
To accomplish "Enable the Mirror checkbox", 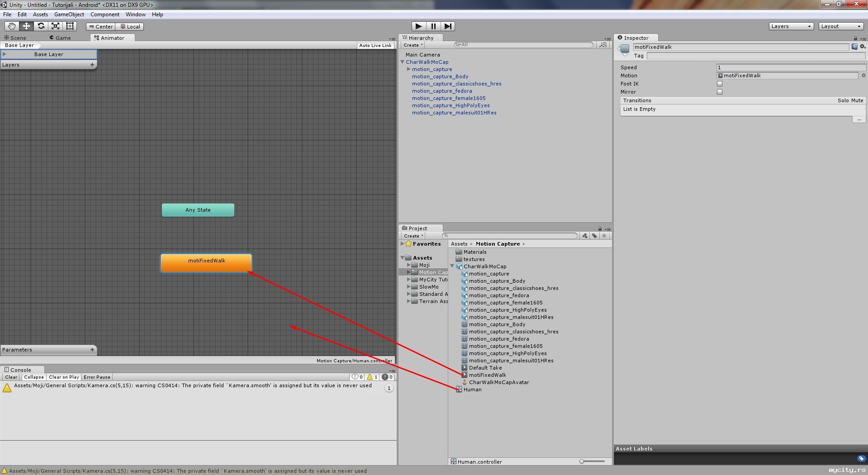I will (720, 92).
